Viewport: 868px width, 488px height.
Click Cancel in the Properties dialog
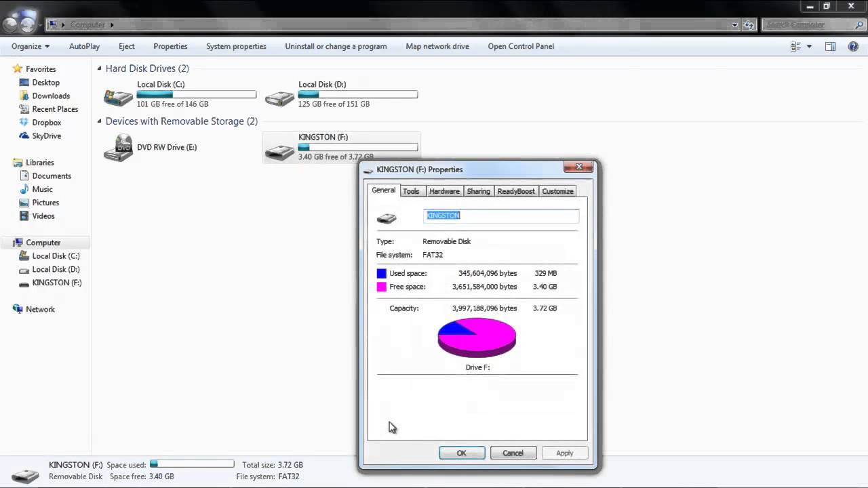(513, 453)
